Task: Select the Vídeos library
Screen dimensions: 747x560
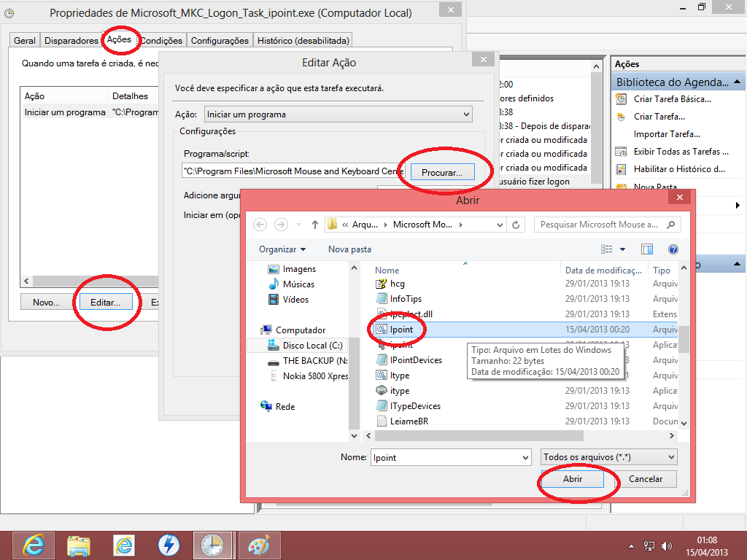Action: [289, 300]
